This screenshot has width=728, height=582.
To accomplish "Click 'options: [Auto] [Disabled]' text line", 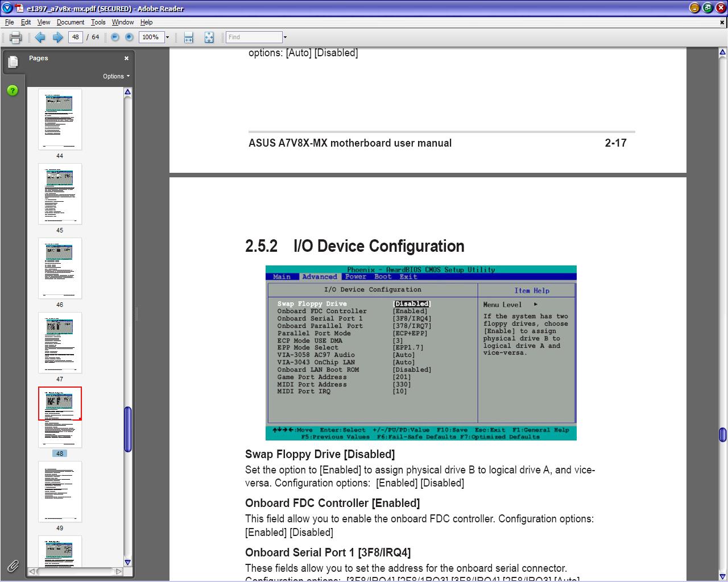I will pyautogui.click(x=303, y=53).
